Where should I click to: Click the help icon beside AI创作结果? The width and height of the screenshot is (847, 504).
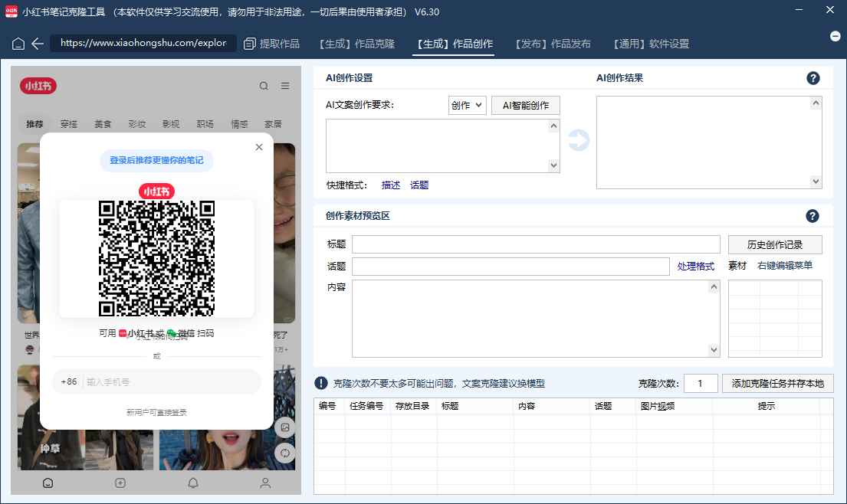click(x=813, y=78)
